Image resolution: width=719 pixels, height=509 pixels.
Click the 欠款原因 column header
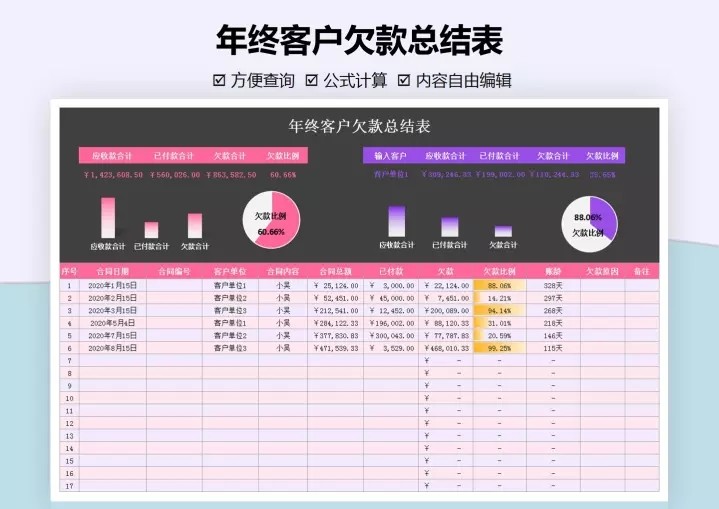tap(602, 271)
